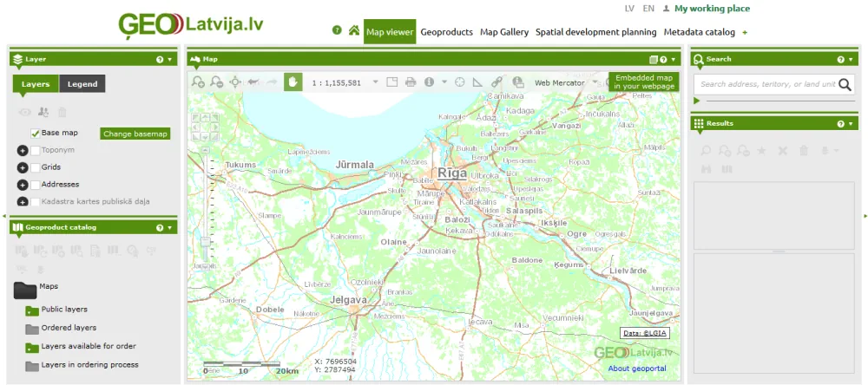The width and height of the screenshot is (868, 385).
Task: Click the GEO Latvija.lv logo
Action: (191, 25)
